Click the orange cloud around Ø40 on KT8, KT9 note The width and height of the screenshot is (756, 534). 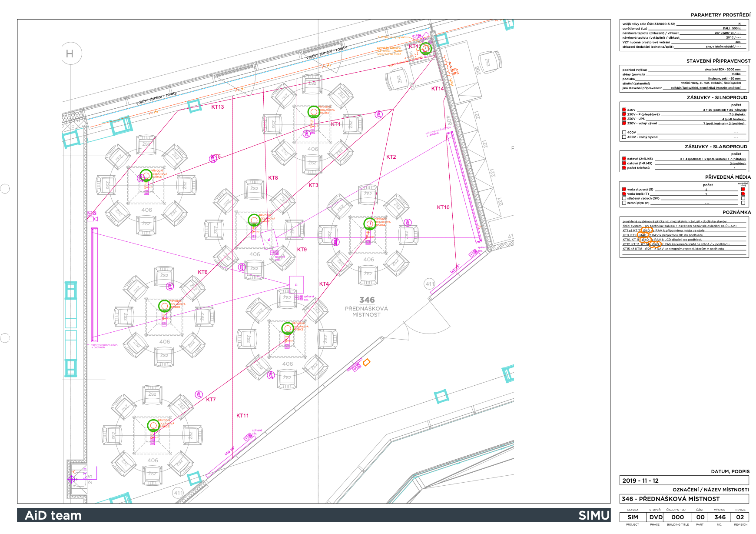click(x=643, y=235)
